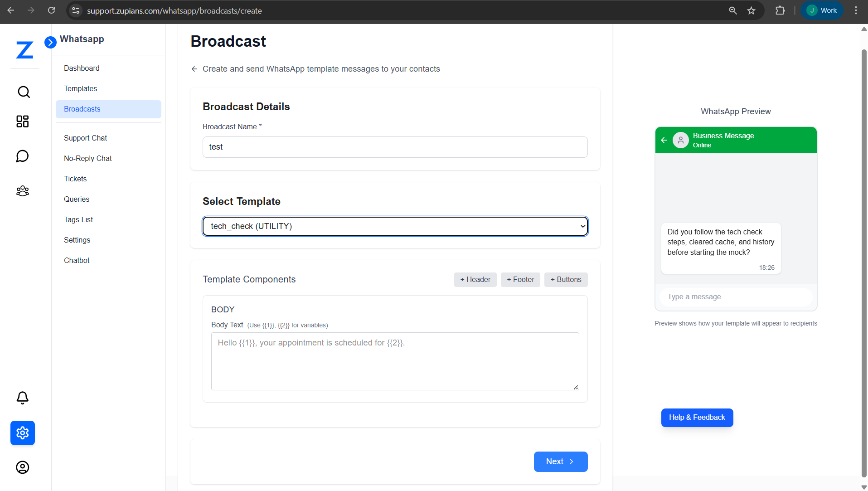Switch to the Templates section
The width and height of the screenshot is (868, 491).
click(x=80, y=88)
